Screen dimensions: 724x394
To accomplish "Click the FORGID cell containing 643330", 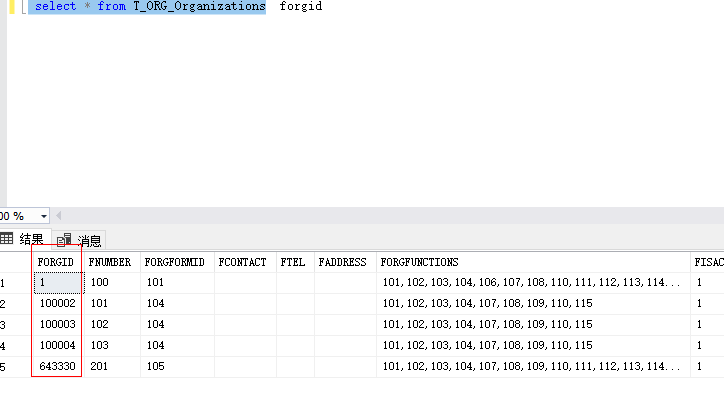I will point(57,366).
